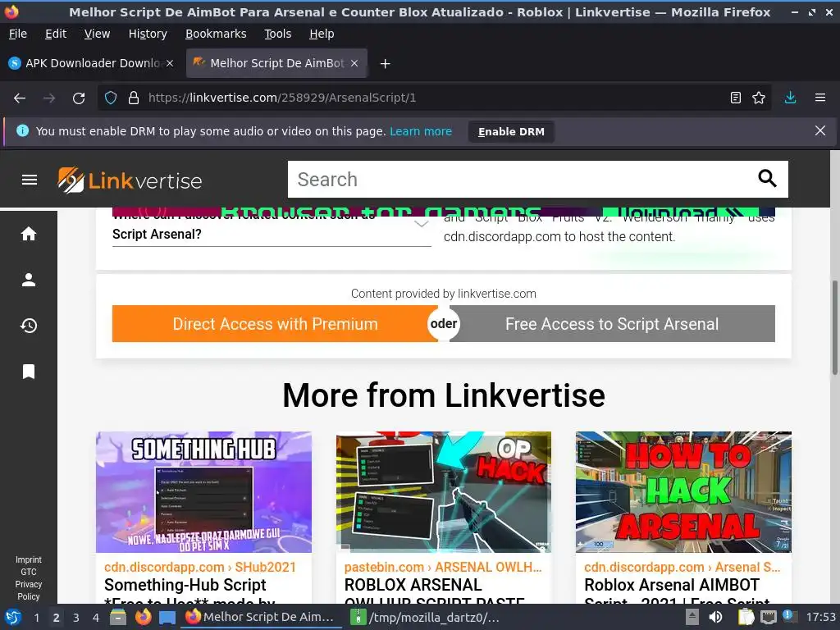Open a new browser tab
Image resolution: width=840 pixels, height=630 pixels.
click(x=385, y=64)
